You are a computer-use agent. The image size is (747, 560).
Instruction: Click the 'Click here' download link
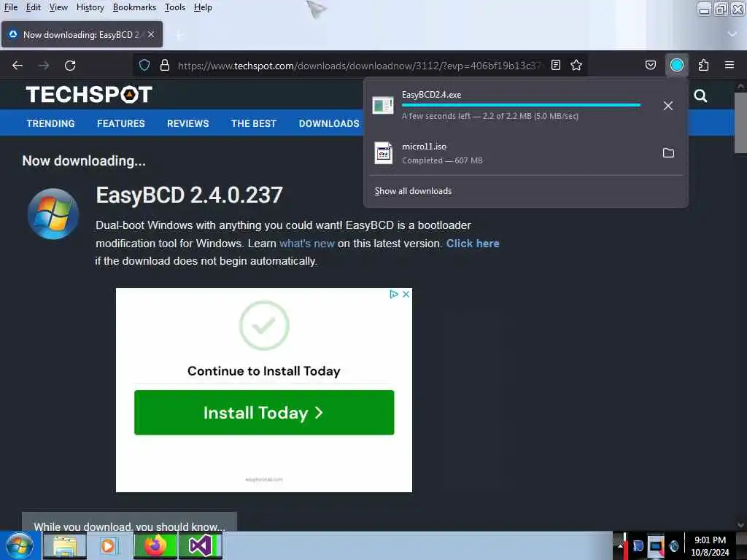[x=473, y=244]
